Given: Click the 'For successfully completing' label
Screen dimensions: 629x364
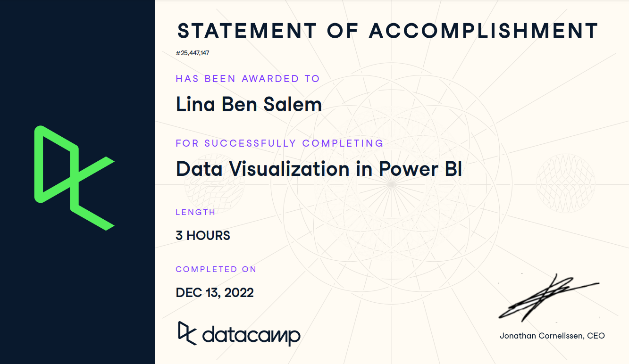Looking at the screenshot, I should (279, 143).
